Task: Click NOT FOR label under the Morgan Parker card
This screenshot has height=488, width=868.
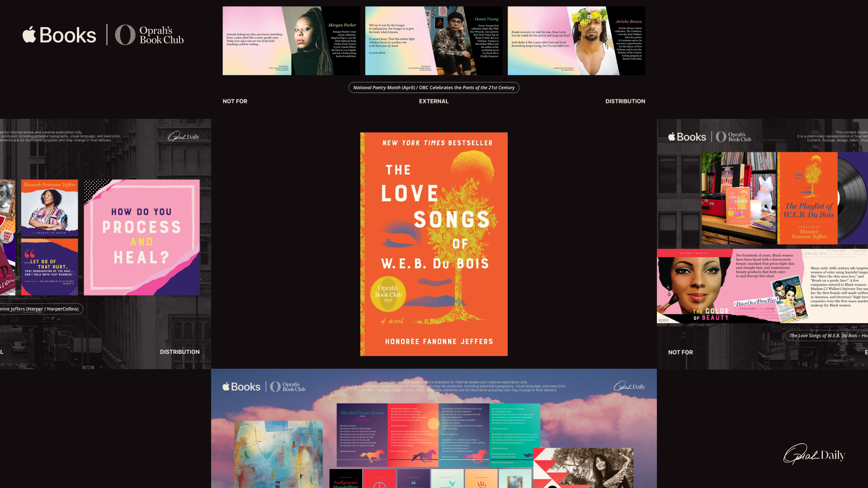Action: point(235,101)
